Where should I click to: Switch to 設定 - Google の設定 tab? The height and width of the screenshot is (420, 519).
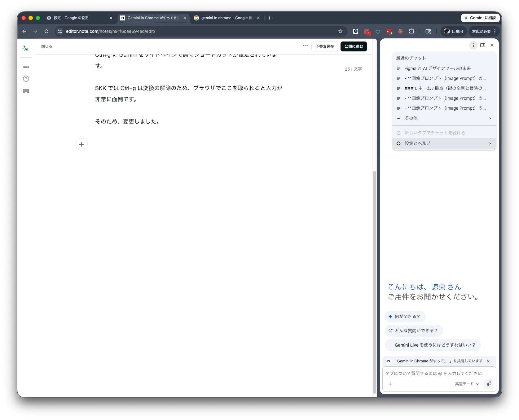pos(80,18)
